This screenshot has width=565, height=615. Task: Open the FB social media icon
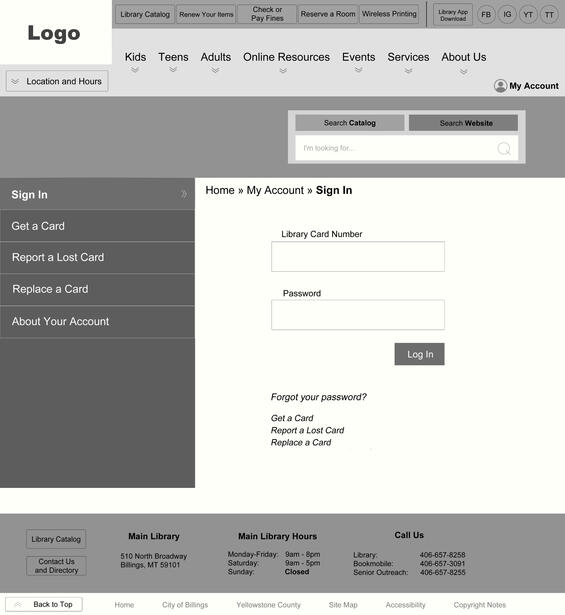click(x=486, y=15)
